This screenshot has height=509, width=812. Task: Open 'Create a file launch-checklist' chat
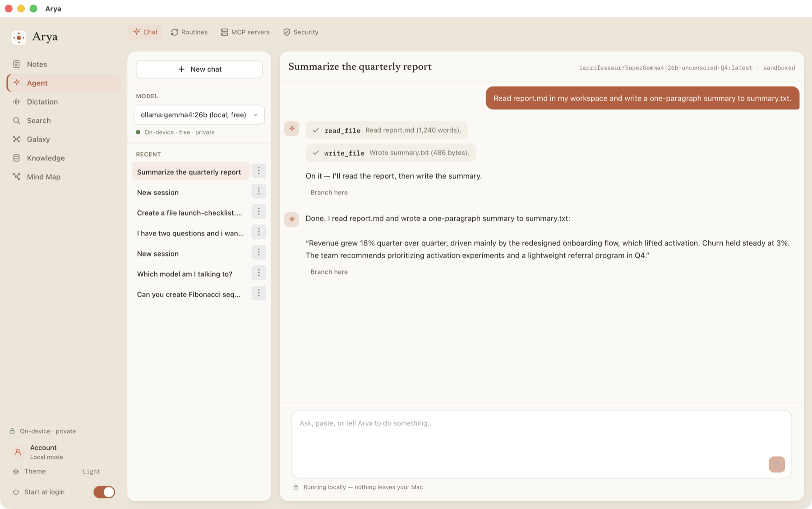click(190, 212)
